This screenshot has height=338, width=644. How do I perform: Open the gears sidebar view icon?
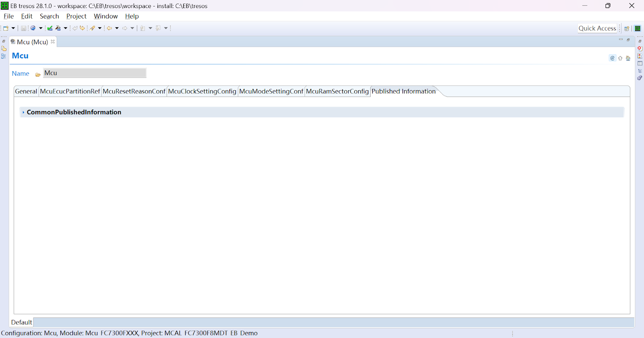point(640,78)
